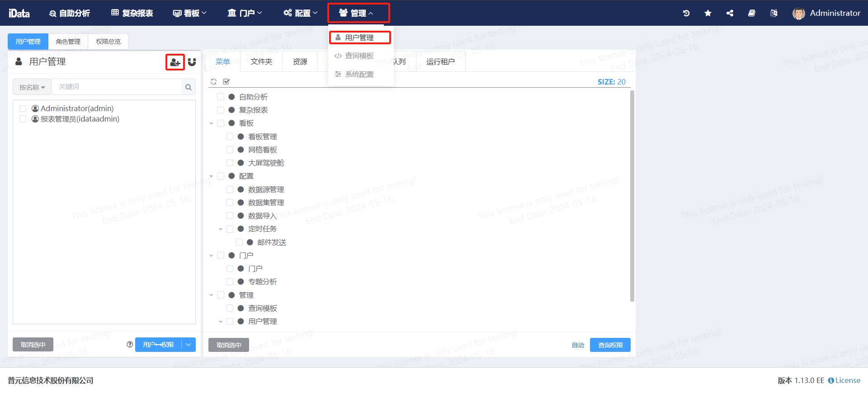Click the help question mark icon
Viewport: 868px width, 393px height.
[x=130, y=345]
